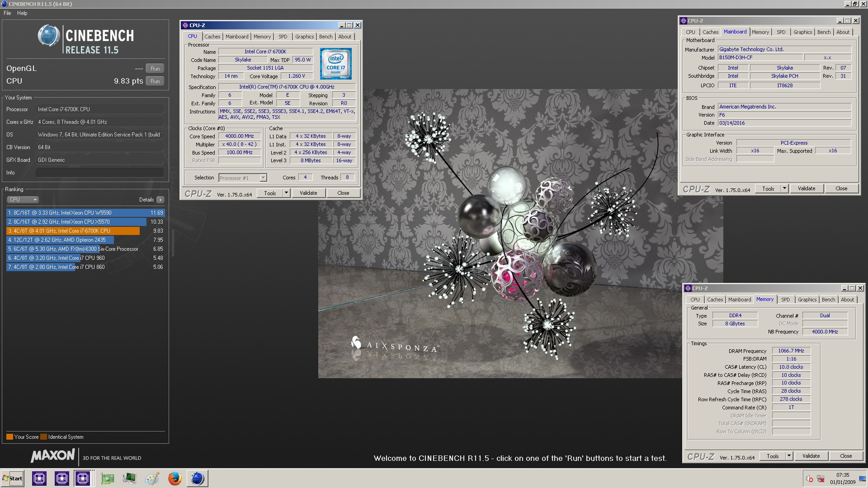
Task: Select ranking row AMD Opteron 2435
Action: 85,240
